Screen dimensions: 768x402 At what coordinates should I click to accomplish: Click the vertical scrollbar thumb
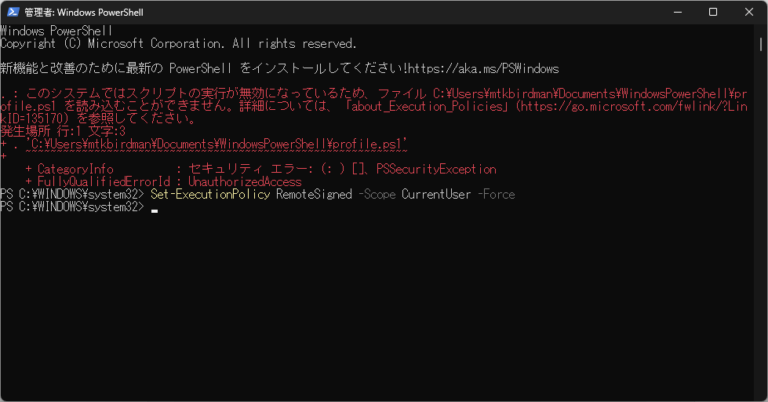coord(761,45)
